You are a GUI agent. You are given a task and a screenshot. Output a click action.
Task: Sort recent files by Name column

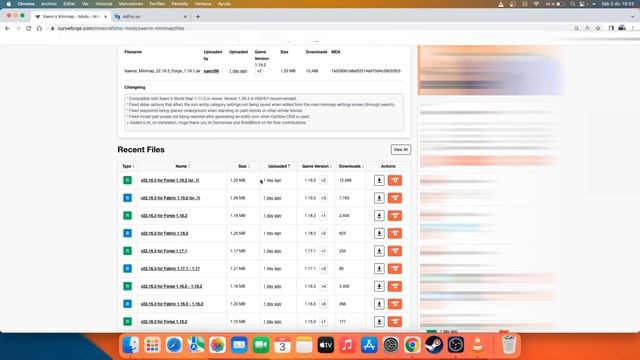pyautogui.click(x=182, y=166)
